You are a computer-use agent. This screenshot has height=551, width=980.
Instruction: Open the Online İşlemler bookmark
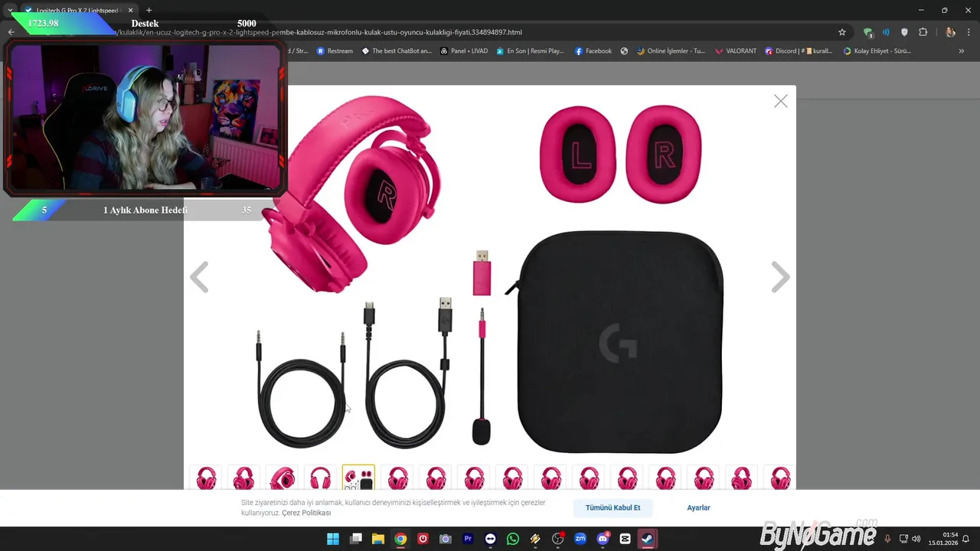click(x=671, y=51)
